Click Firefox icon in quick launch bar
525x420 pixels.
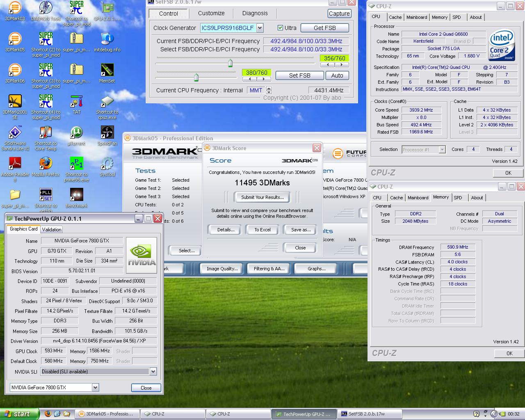pyautogui.click(x=48, y=414)
